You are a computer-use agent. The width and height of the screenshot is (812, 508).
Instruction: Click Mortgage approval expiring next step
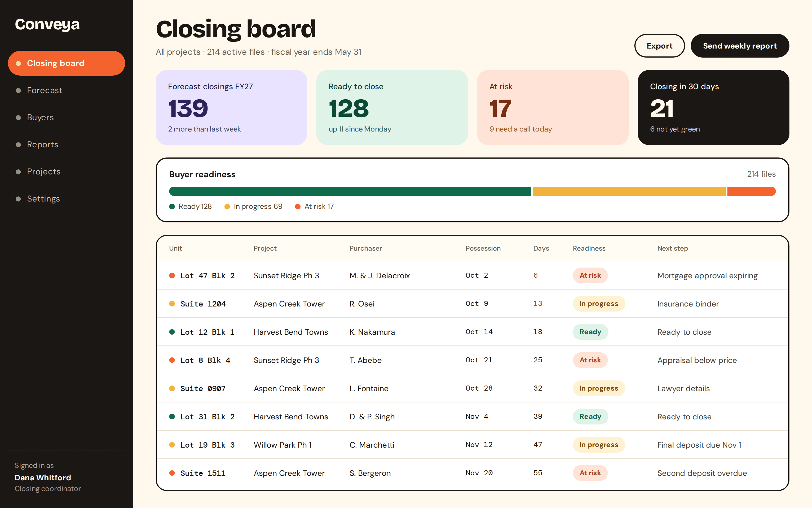pyautogui.click(x=707, y=276)
